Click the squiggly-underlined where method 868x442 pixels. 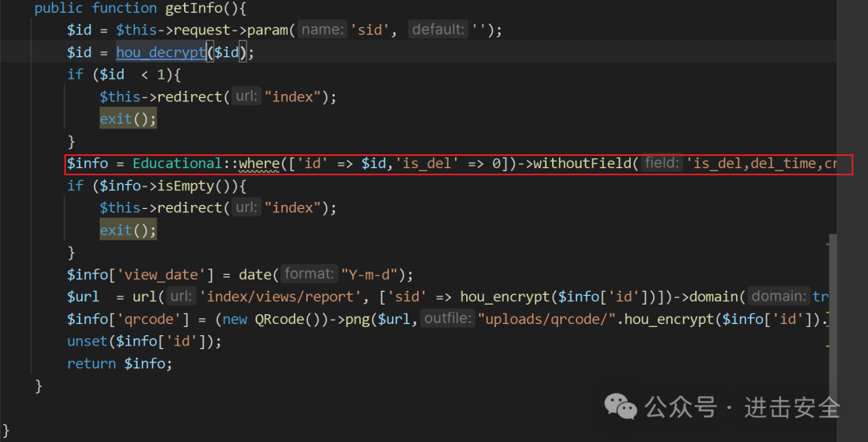(259, 164)
